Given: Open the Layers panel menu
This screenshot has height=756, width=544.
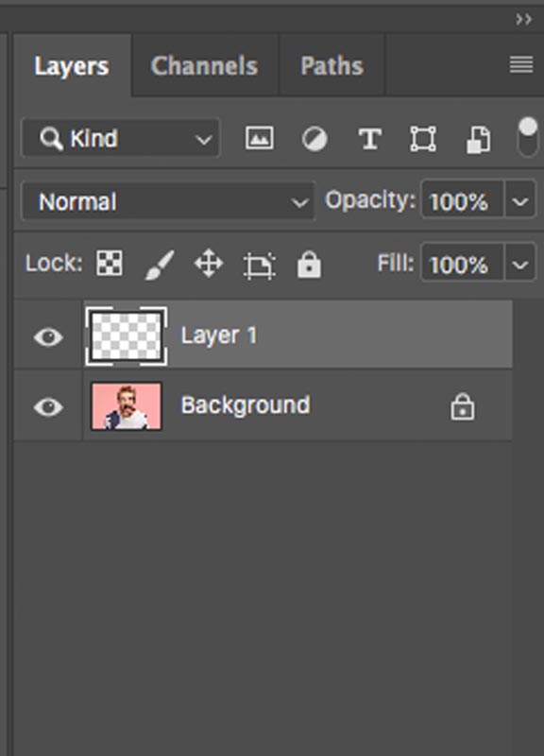Looking at the screenshot, I should (x=521, y=64).
